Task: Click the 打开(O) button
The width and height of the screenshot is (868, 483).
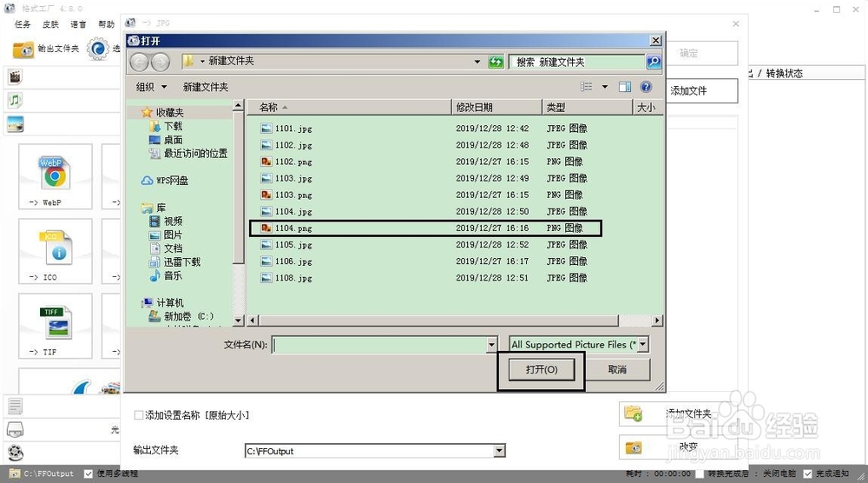Action: 542,369
